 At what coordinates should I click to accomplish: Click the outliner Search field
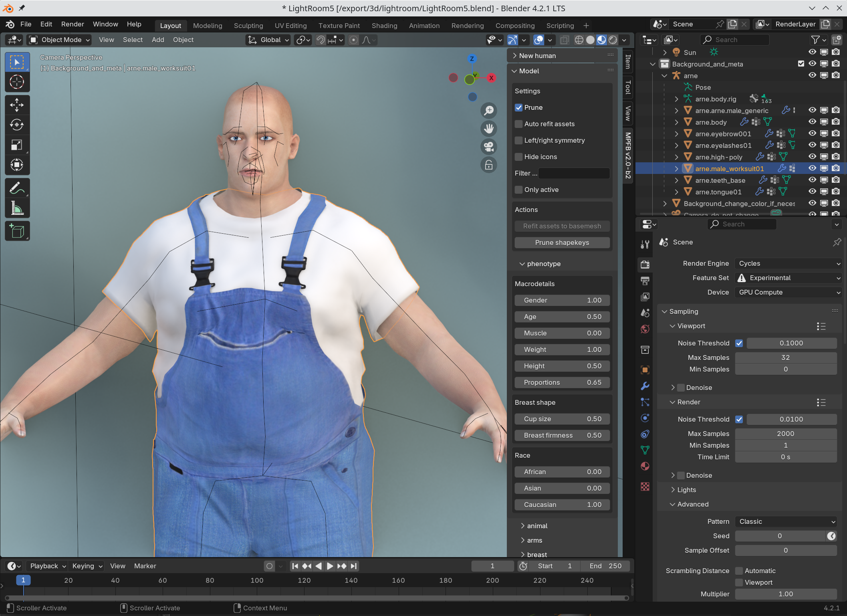(735, 40)
